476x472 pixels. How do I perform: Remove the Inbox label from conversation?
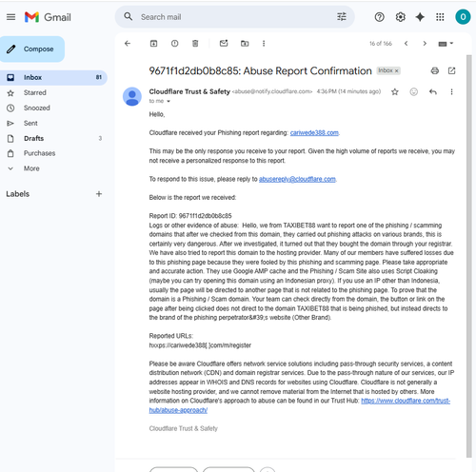(x=396, y=70)
